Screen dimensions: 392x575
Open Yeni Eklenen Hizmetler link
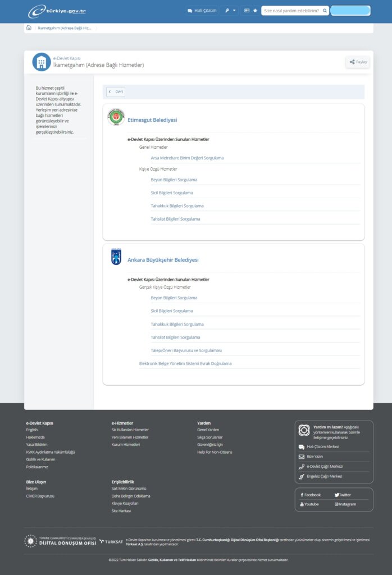[130, 437]
